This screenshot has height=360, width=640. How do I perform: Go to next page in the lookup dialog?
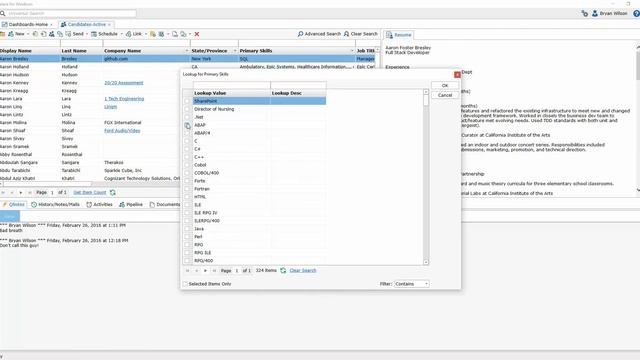(x=205, y=271)
